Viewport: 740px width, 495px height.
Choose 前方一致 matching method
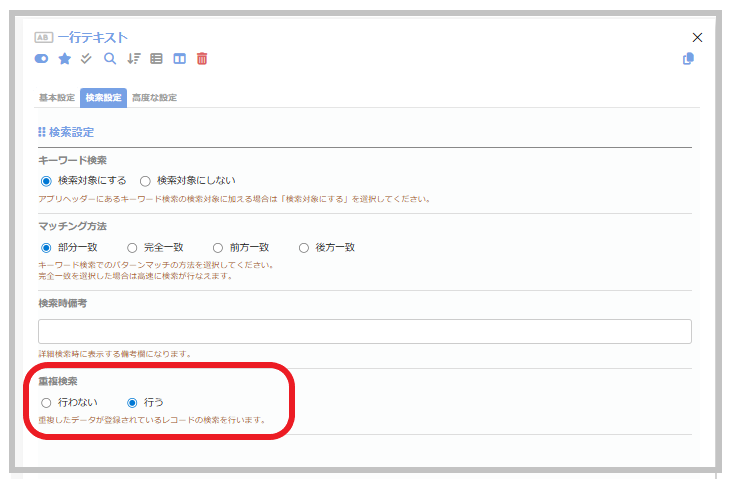218,247
